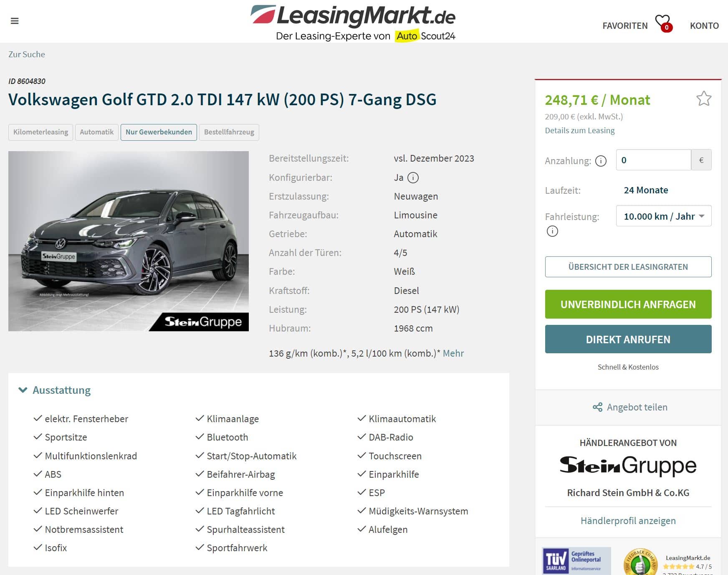Click the 24 Monate Laufzeit value

pos(646,190)
